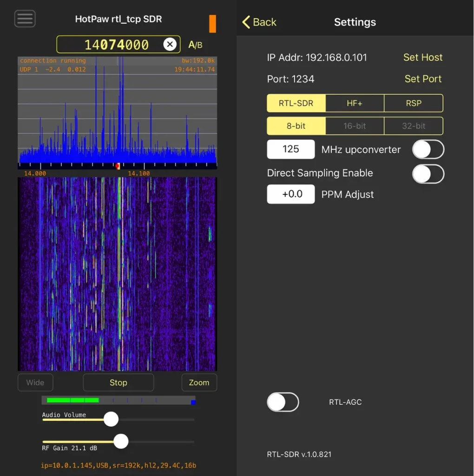Select the RSP device tab
Screen dimensions: 474x476
point(414,103)
